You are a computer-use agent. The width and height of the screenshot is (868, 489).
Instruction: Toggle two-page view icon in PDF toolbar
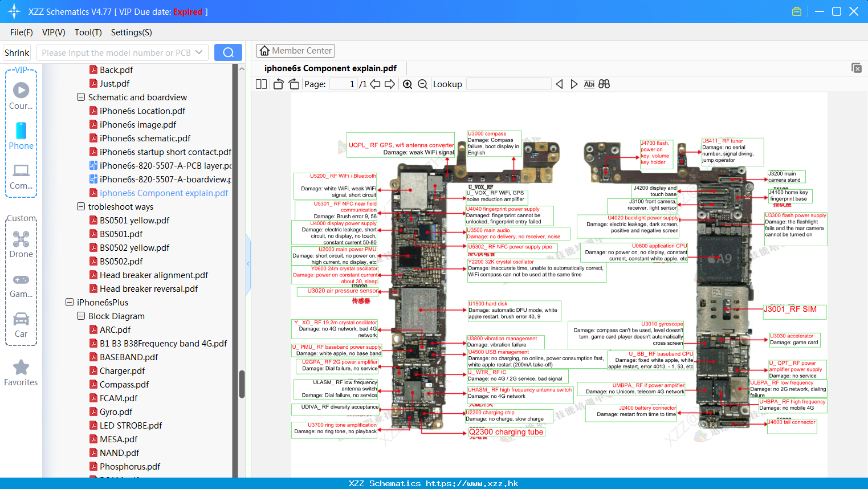261,84
